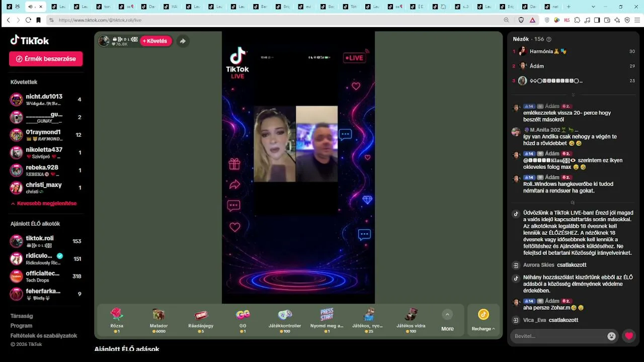644x362 pixels.
Task: Select the active TikTok live tab
Action: click(x=35, y=7)
